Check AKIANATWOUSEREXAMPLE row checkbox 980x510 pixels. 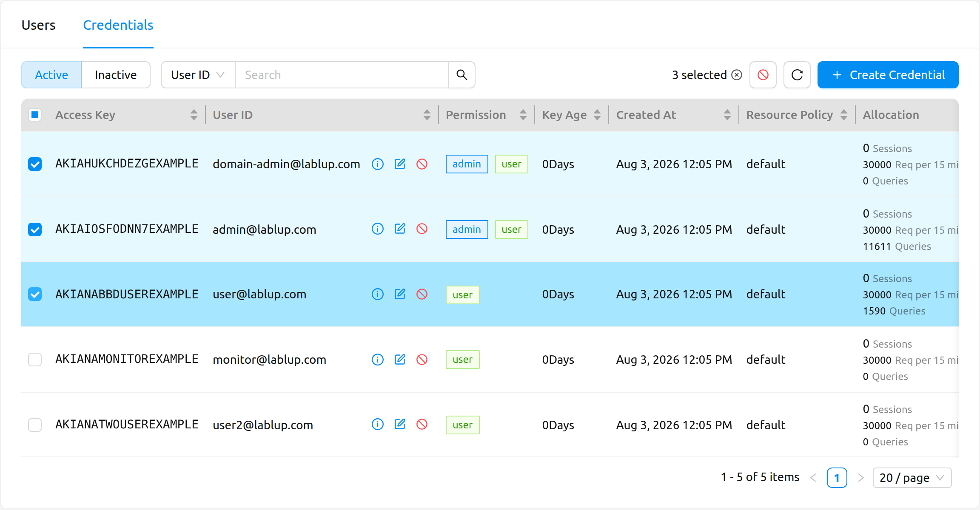tap(35, 425)
